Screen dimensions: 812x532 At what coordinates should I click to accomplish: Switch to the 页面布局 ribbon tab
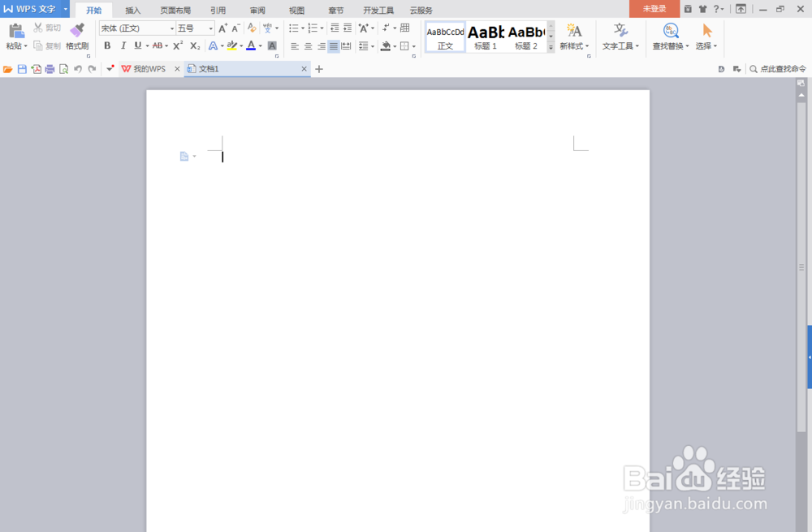coord(175,10)
